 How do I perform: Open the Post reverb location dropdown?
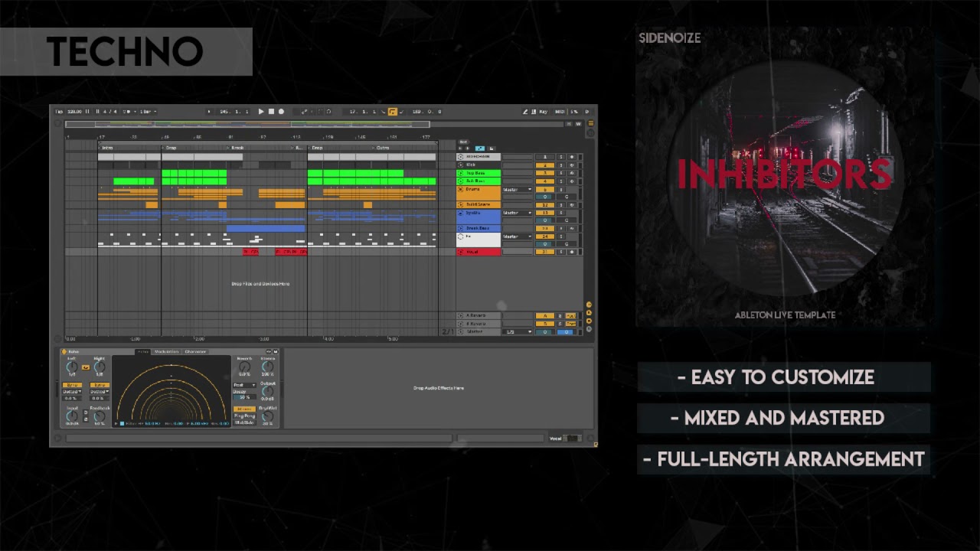click(244, 385)
